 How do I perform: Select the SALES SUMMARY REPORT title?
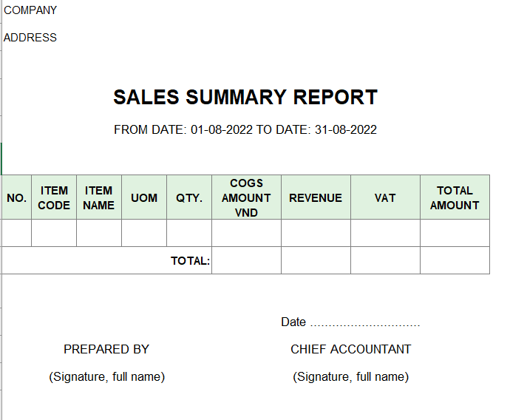(x=245, y=97)
